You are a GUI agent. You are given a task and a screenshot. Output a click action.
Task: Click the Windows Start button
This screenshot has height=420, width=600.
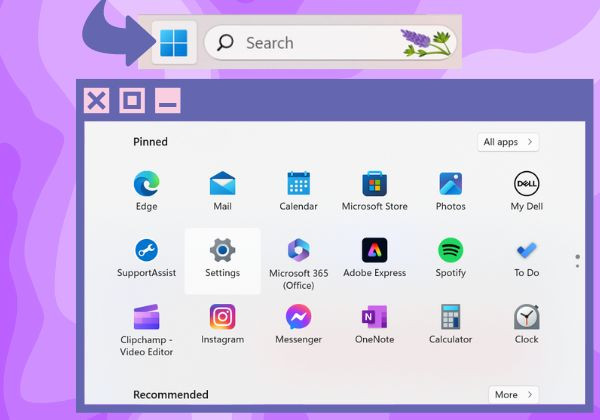click(174, 42)
